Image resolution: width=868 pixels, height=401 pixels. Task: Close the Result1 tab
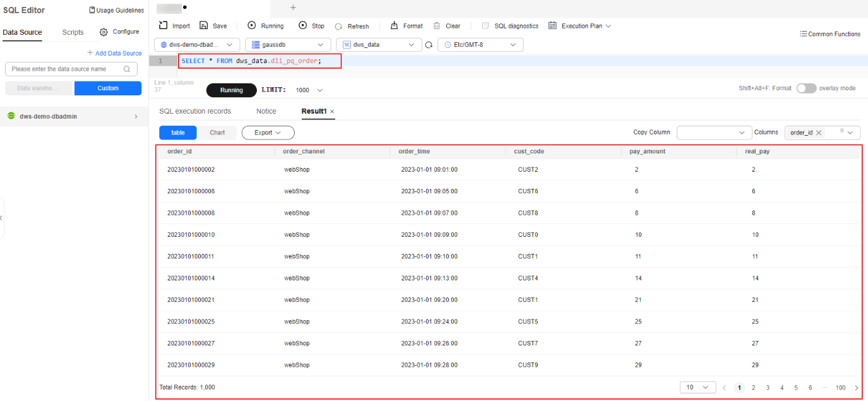[x=332, y=112]
